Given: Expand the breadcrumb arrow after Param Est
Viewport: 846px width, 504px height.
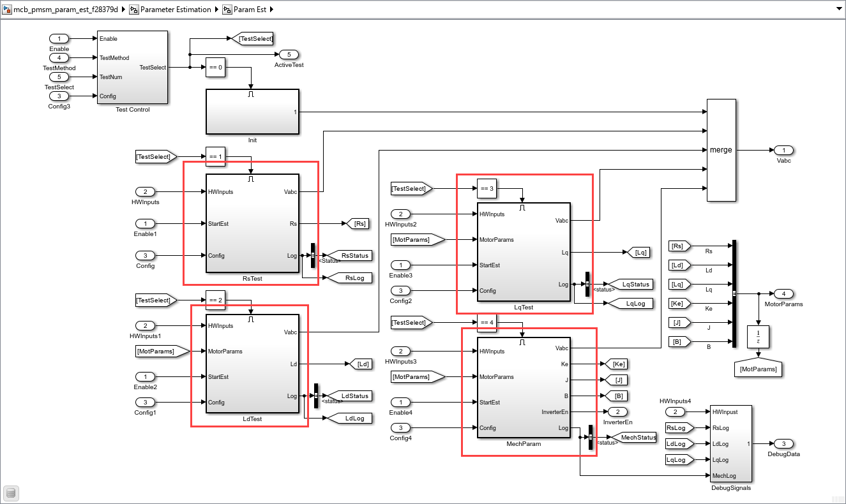Looking at the screenshot, I should tap(271, 10).
